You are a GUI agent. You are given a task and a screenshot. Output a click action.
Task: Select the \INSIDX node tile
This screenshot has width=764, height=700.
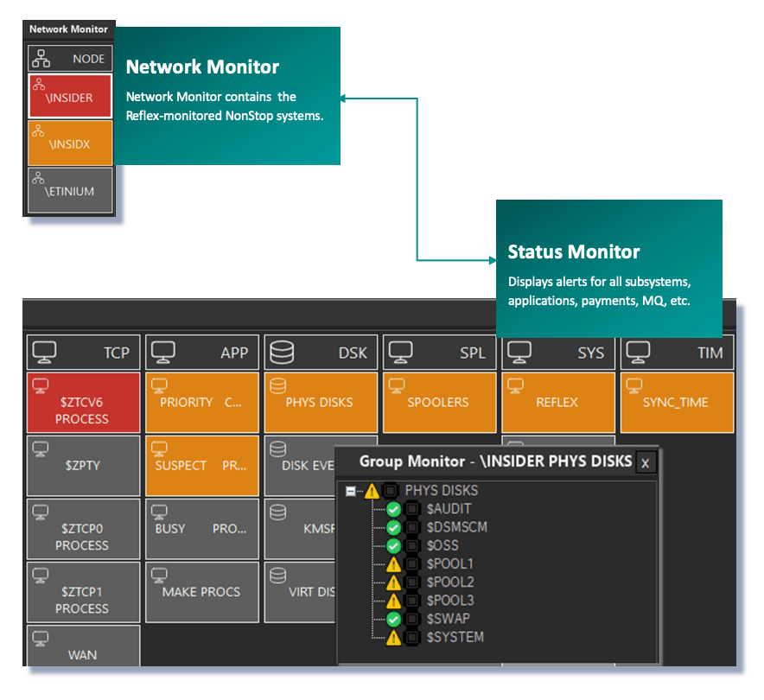pos(70,143)
